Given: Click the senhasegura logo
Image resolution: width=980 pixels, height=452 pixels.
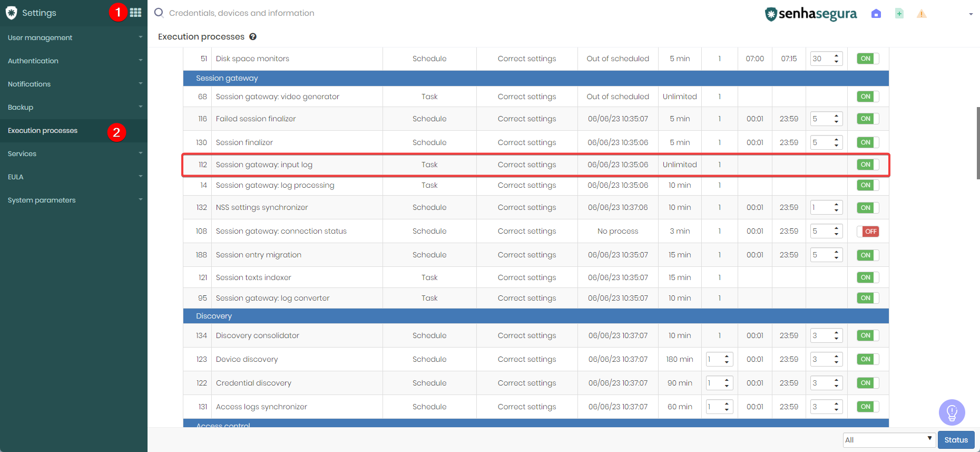Looking at the screenshot, I should pos(811,14).
